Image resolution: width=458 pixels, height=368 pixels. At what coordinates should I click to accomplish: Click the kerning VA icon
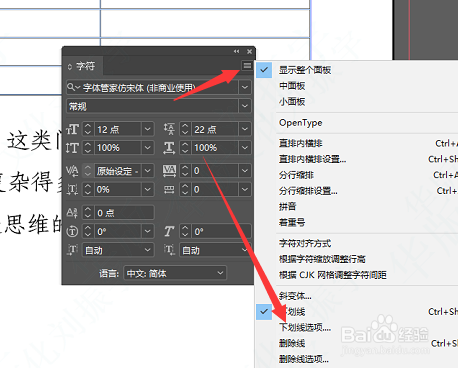point(72,171)
